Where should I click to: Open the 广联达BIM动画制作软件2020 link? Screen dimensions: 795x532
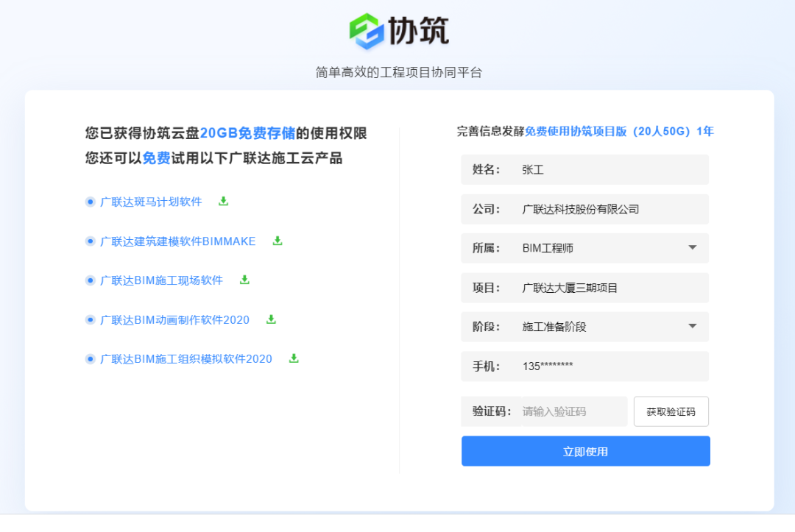coord(175,319)
